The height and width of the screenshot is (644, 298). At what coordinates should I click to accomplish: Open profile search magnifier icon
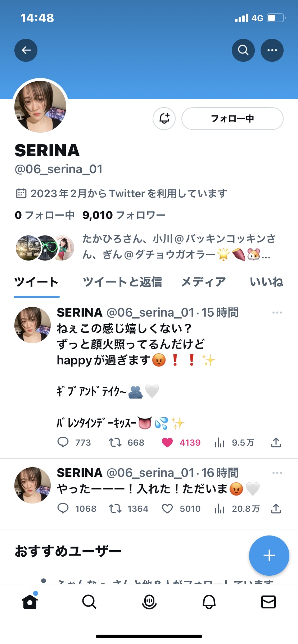(243, 50)
